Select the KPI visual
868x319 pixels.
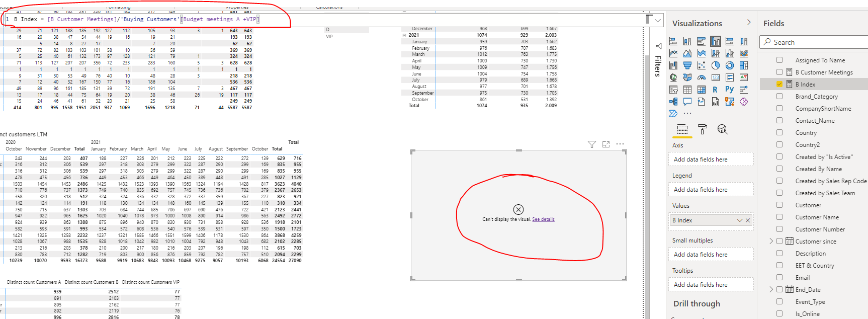point(744,77)
